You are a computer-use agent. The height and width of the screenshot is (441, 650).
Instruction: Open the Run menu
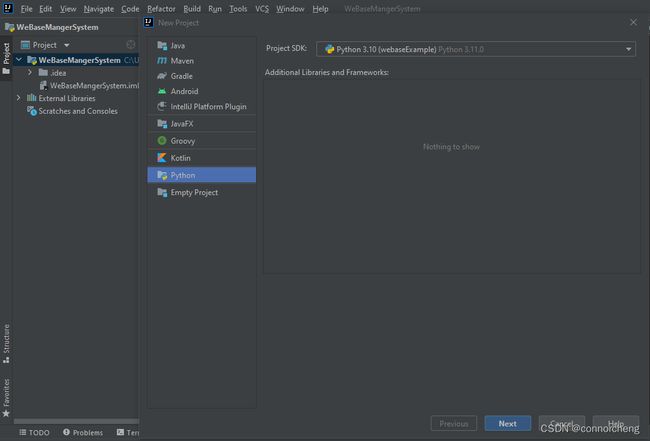[215, 9]
